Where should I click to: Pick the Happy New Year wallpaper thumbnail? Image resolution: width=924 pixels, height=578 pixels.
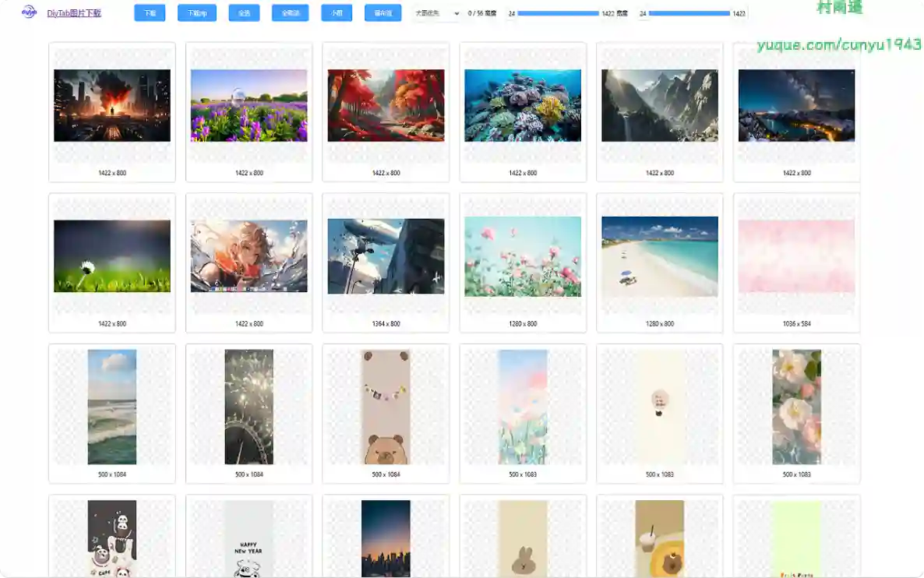coord(249,539)
